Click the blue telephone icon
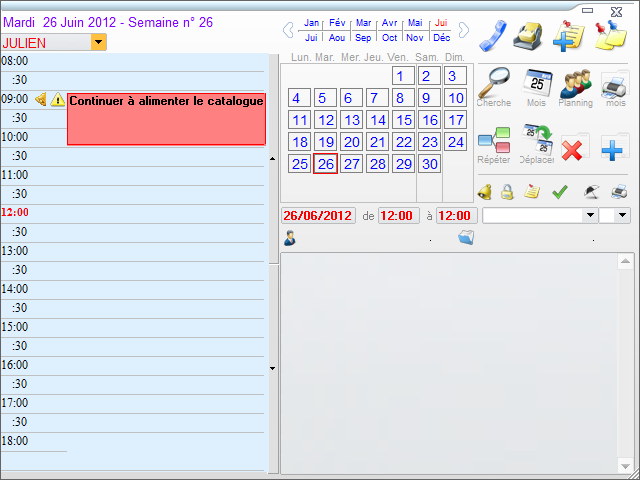The height and width of the screenshot is (480, 640). point(493,35)
